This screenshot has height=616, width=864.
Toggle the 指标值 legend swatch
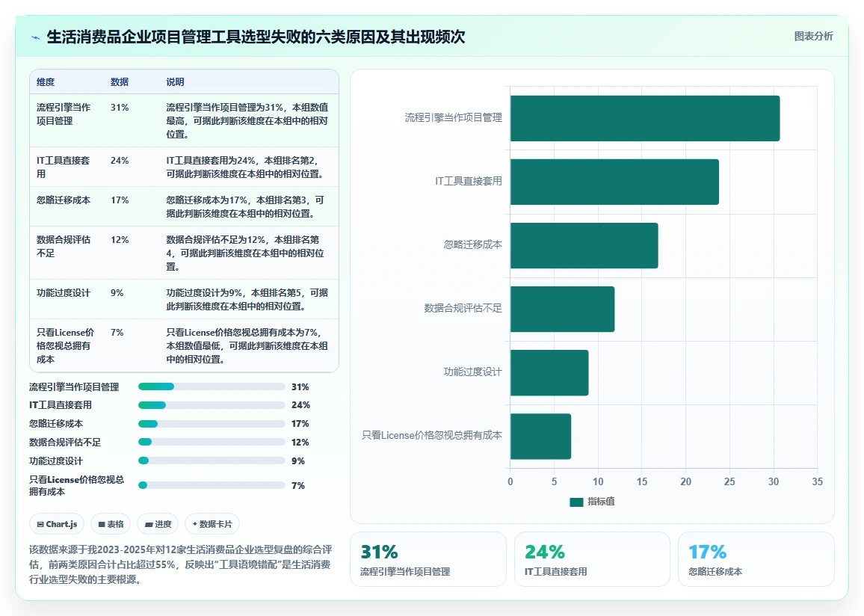click(576, 502)
